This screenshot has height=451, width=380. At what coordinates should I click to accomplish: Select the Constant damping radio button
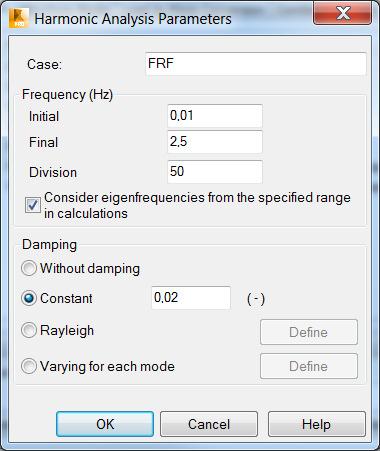coord(29,298)
